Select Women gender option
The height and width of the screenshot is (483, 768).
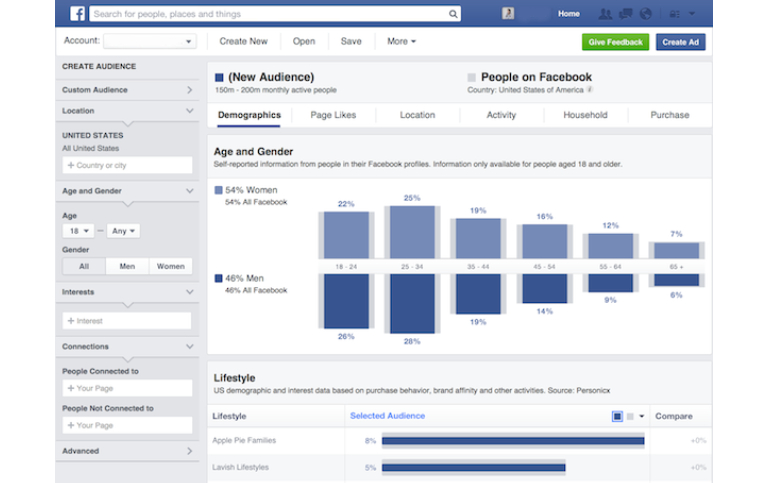[x=170, y=266]
